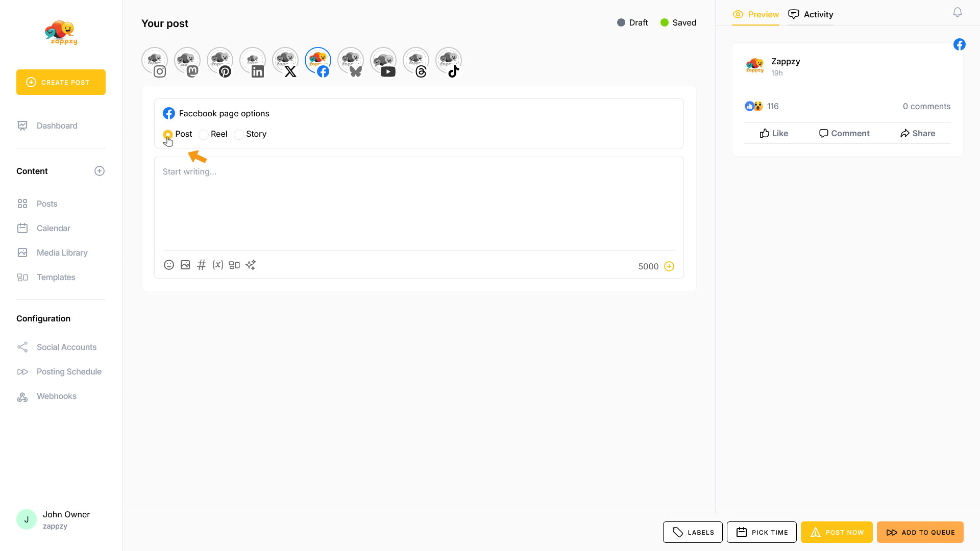Click the Pick Time button
The width and height of the screenshot is (980, 551).
click(762, 532)
